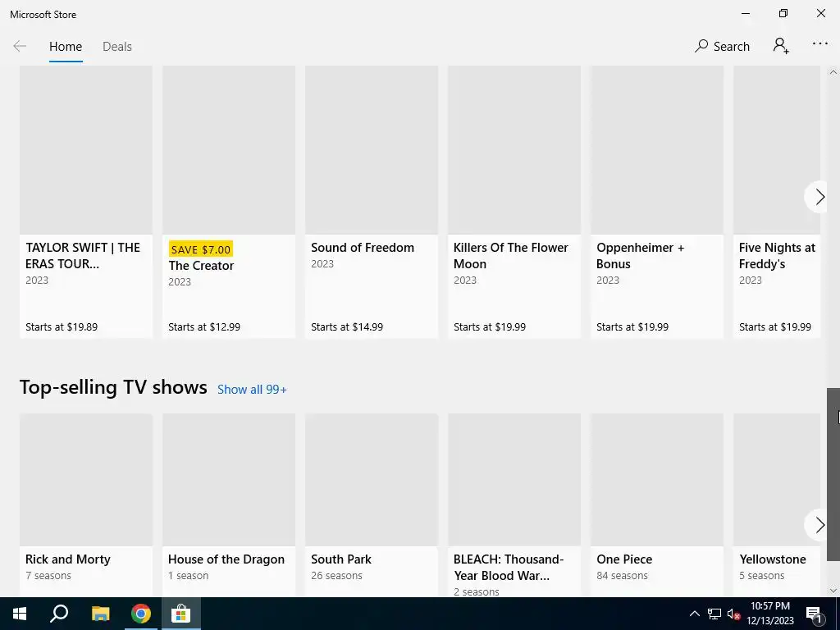
Task: Click Killers Of The Flower Moon title
Action: (x=510, y=256)
